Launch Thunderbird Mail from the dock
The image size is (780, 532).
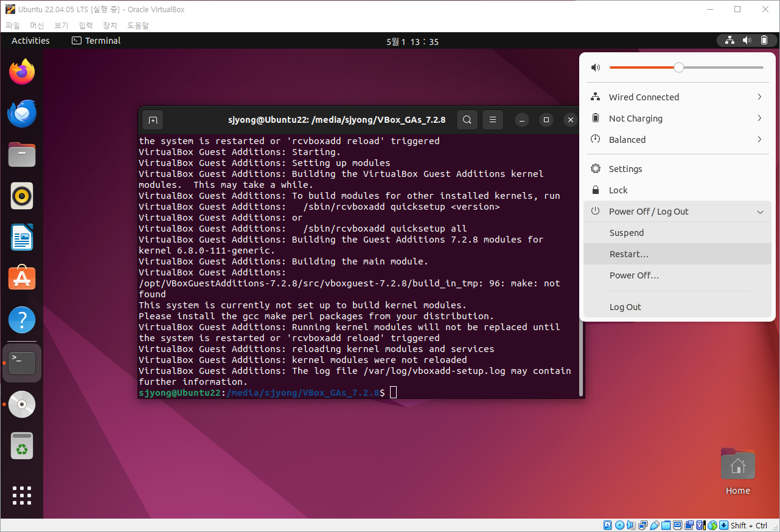pyautogui.click(x=22, y=114)
